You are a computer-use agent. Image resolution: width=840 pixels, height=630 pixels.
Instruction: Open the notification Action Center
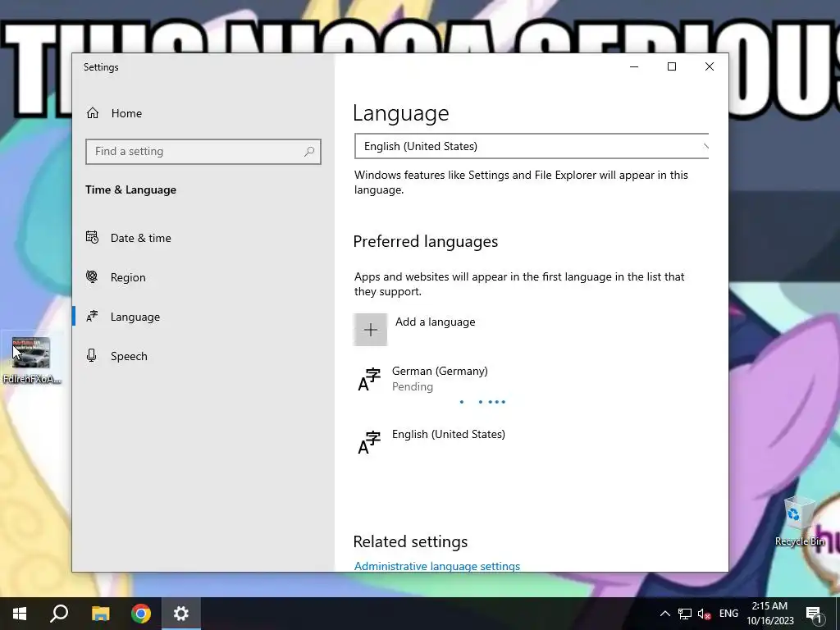[815, 614]
